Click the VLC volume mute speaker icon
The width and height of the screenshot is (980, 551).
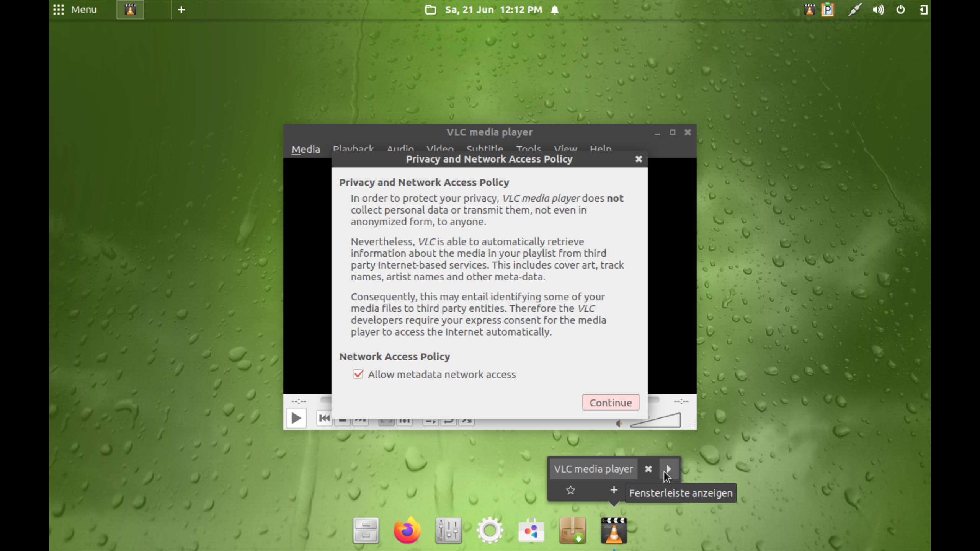click(x=619, y=423)
